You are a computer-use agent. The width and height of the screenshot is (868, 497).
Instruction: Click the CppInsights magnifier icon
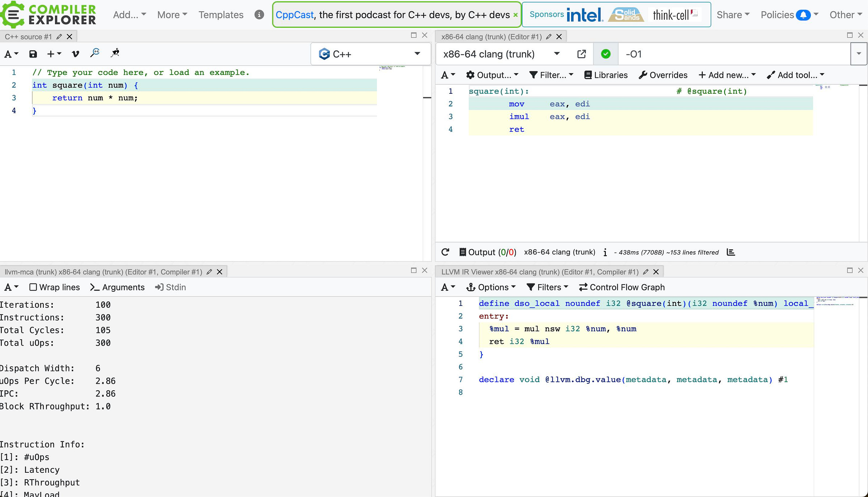(x=95, y=53)
